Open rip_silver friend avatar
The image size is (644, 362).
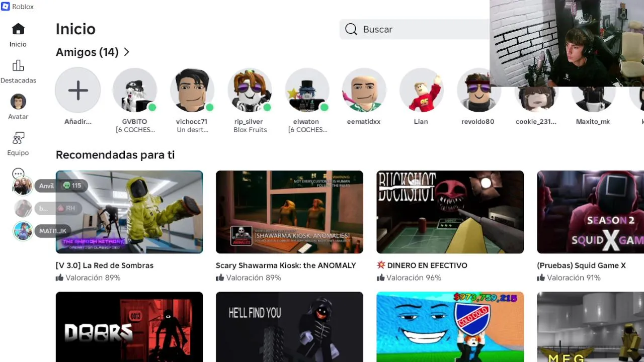[249, 90]
